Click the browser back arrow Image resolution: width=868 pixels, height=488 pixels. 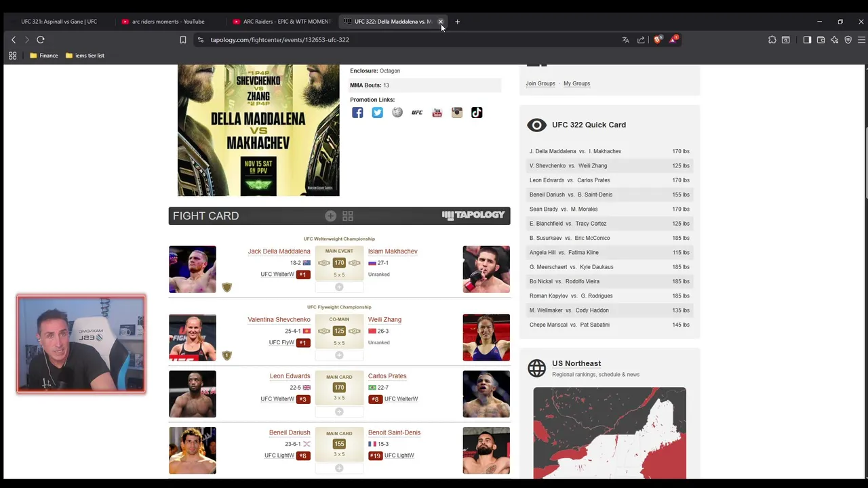(x=14, y=40)
